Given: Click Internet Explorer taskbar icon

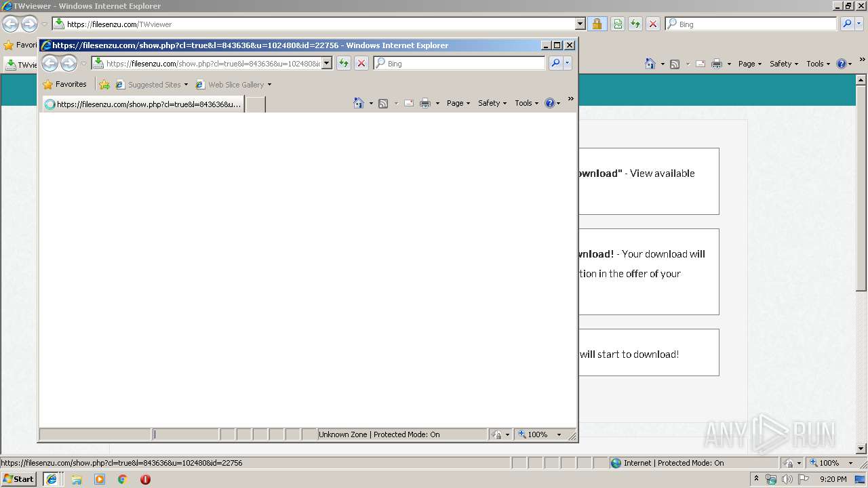Looking at the screenshot, I should click(51, 479).
